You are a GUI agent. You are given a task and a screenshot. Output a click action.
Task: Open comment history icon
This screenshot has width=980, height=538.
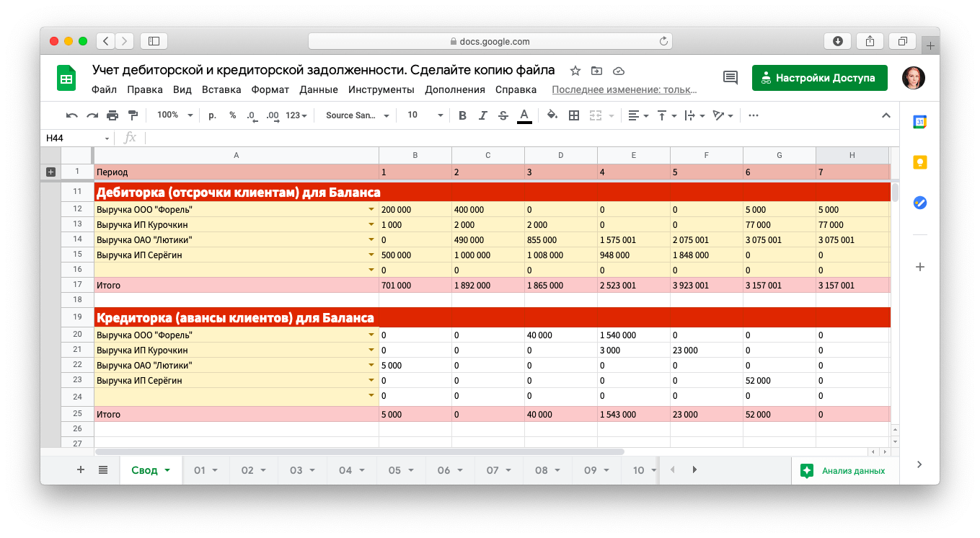(730, 78)
